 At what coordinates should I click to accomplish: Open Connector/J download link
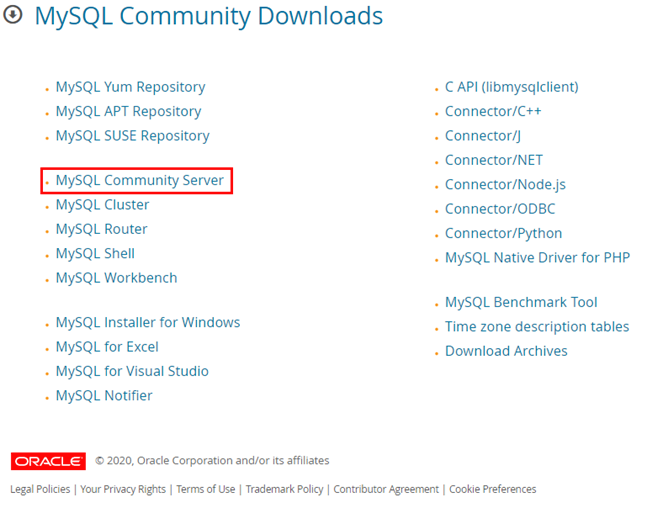483,136
